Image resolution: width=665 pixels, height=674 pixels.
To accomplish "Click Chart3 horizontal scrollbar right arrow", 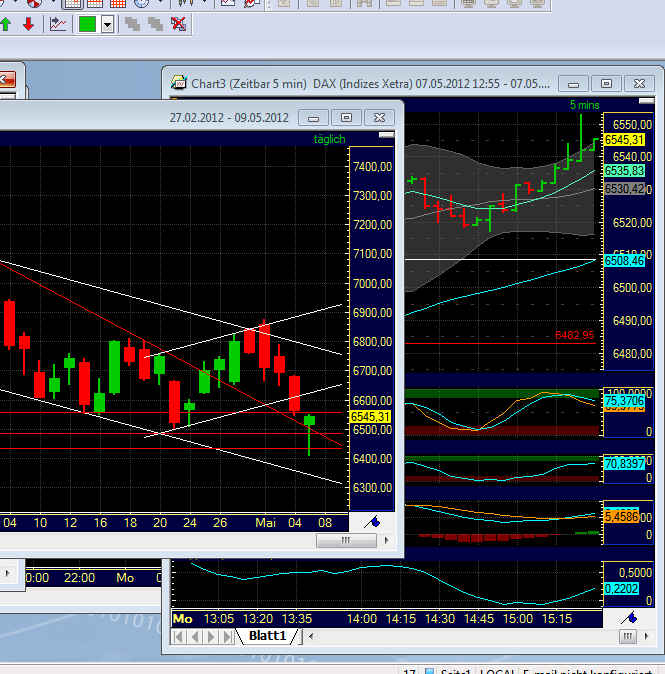I will click(647, 636).
